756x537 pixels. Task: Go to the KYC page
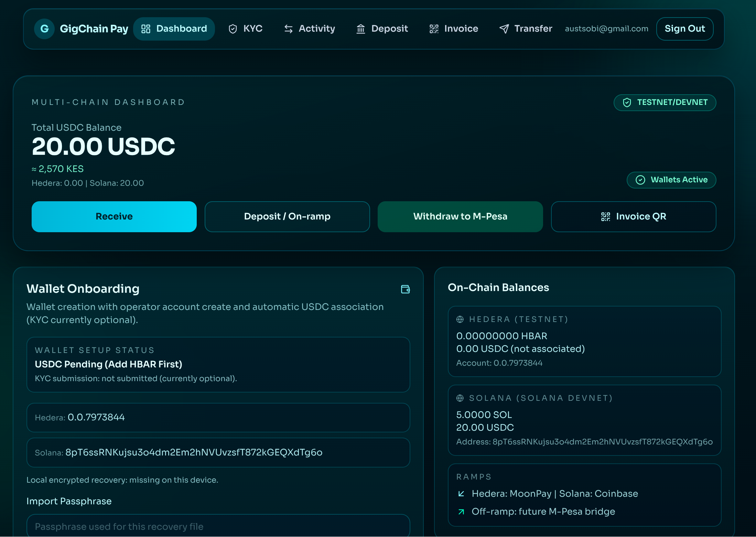click(246, 29)
